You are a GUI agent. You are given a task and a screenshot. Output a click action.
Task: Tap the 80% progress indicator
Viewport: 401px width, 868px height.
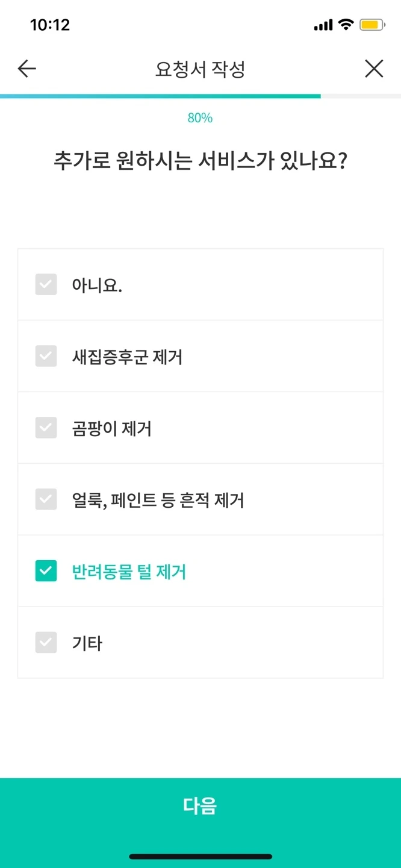[x=200, y=117]
